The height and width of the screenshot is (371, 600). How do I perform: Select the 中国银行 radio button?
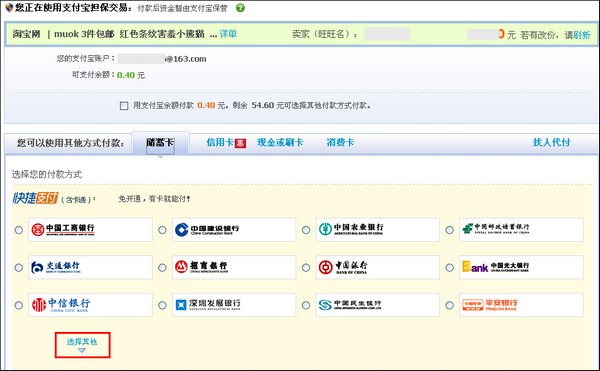click(x=306, y=267)
